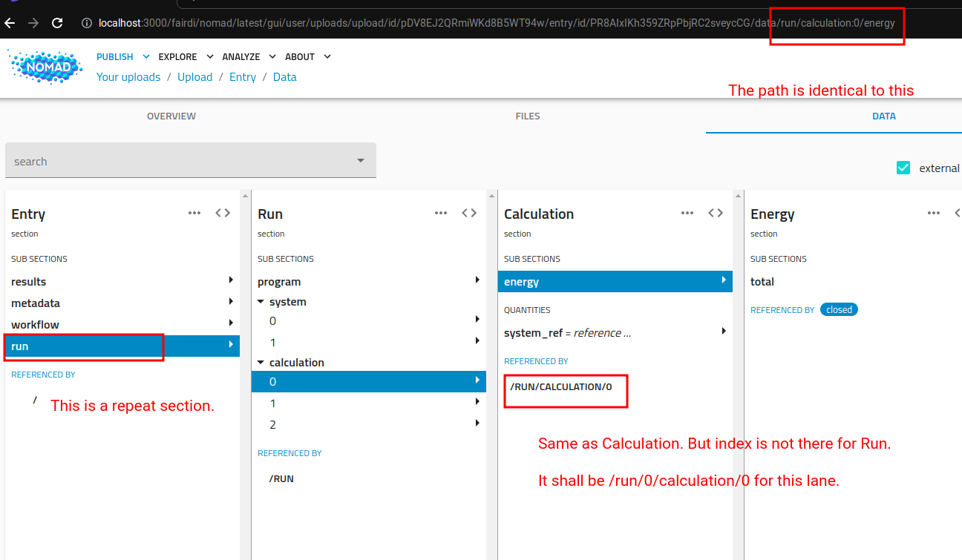Select the run subsection in Entry lane

click(122, 346)
